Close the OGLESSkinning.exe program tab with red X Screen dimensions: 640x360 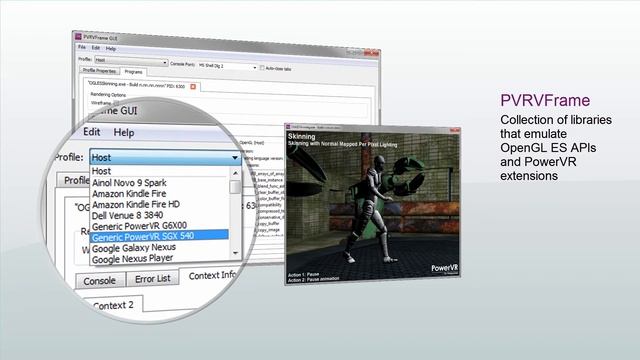coord(193,87)
